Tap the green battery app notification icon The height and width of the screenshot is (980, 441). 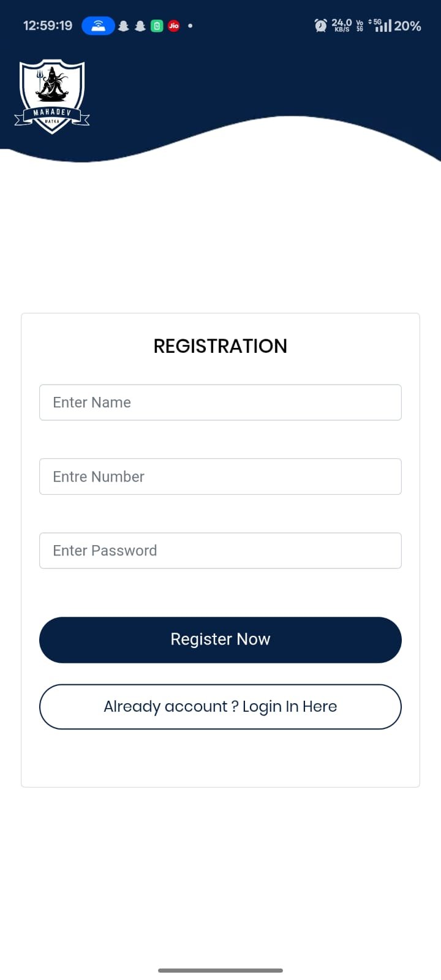tap(157, 26)
